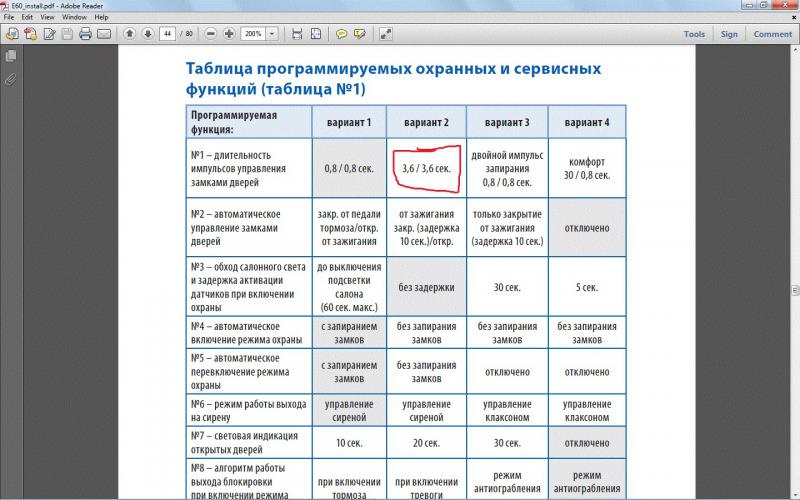Open the Comment pane
The image size is (800, 500).
pos(772,34)
